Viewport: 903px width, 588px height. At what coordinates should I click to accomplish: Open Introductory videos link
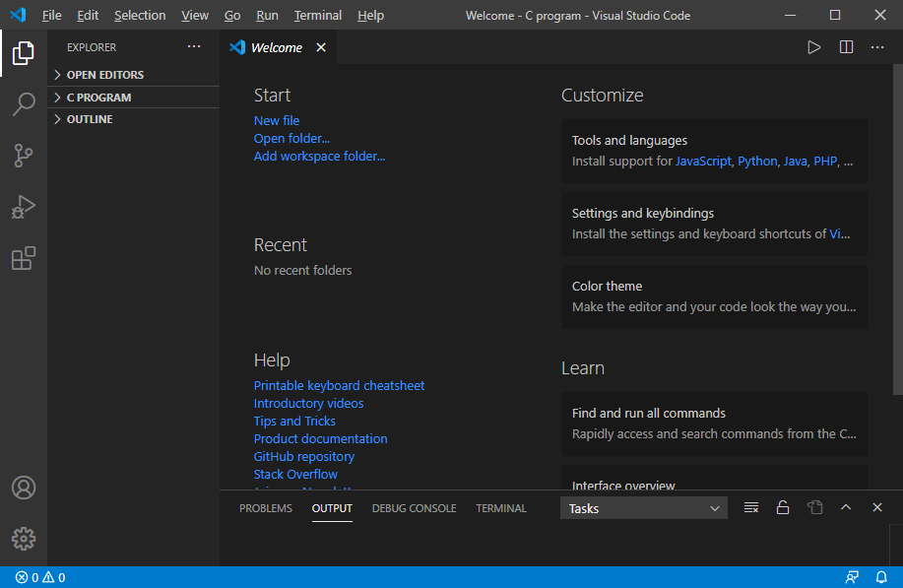click(308, 403)
